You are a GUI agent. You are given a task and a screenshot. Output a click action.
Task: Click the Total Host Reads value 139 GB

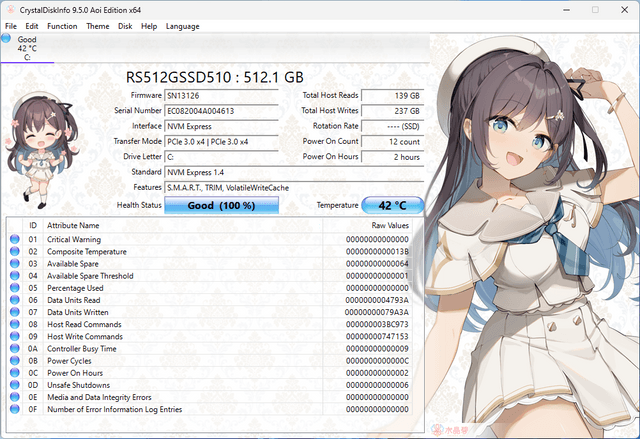[393, 95]
